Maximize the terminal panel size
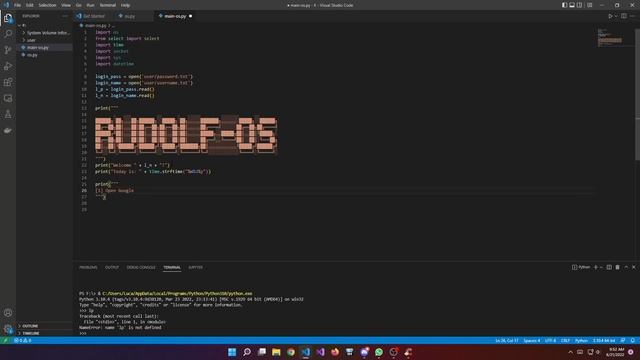Image resolution: width=640 pixels, height=360 pixels. click(626, 267)
